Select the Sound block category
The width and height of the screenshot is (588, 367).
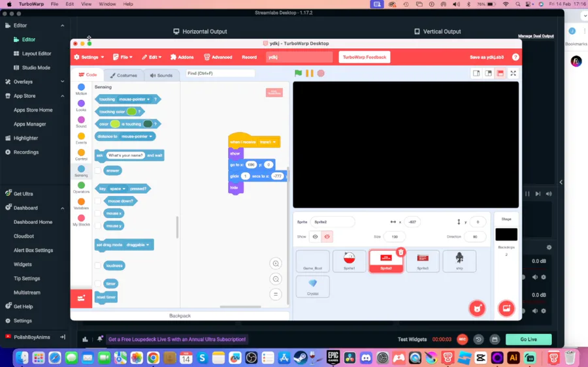pyautogui.click(x=81, y=122)
